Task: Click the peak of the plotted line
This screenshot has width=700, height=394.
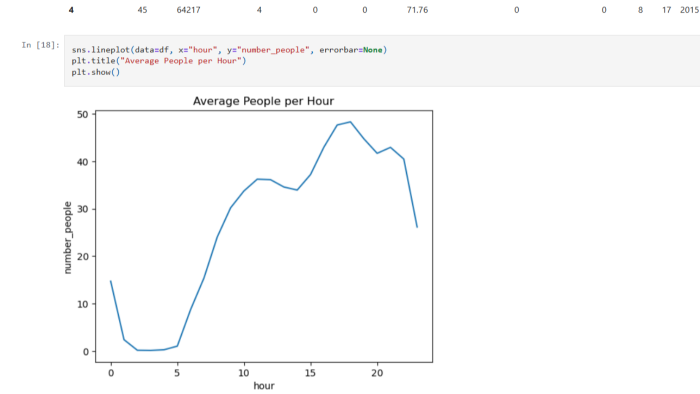Action: coord(350,122)
